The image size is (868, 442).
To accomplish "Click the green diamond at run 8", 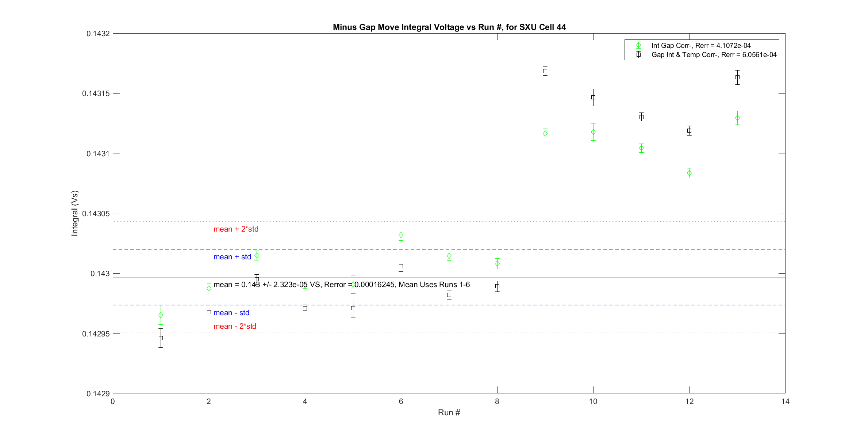I will click(497, 264).
